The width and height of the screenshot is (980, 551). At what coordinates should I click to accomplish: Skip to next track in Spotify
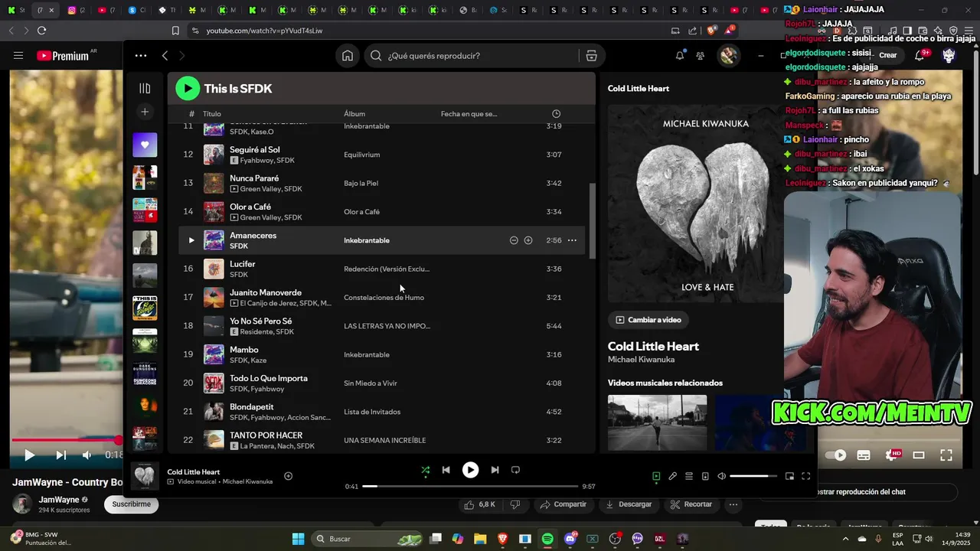point(495,470)
